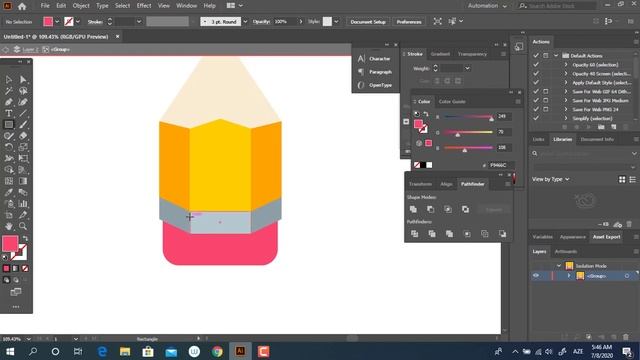Viewport: 640px width, 360px height.
Task: Switch to the Align tab
Action: coord(446,184)
